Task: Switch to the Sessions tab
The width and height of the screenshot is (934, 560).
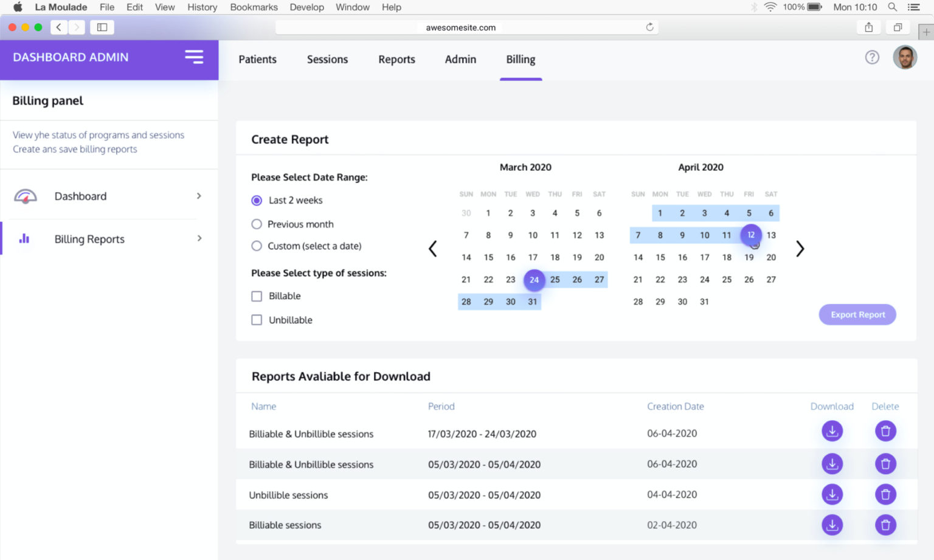Action: [x=327, y=60]
